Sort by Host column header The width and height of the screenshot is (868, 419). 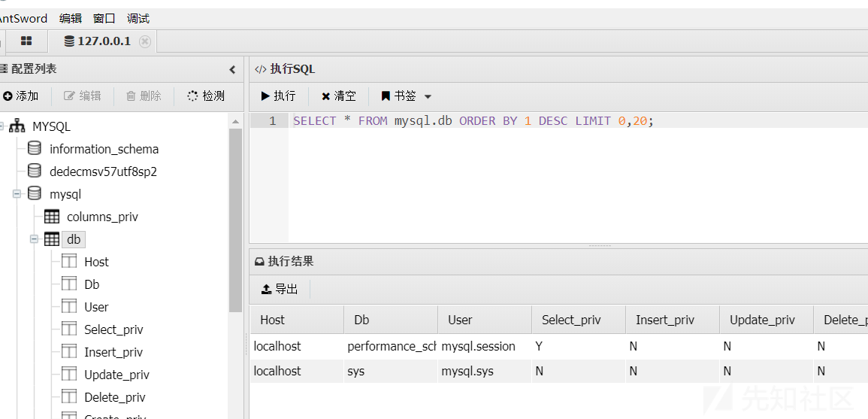point(297,320)
